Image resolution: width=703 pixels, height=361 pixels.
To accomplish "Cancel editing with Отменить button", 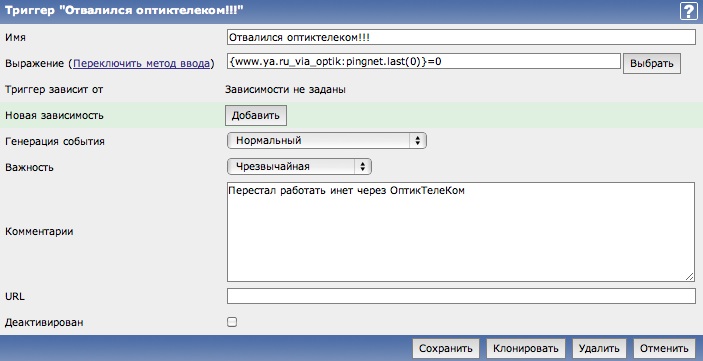I will [664, 348].
